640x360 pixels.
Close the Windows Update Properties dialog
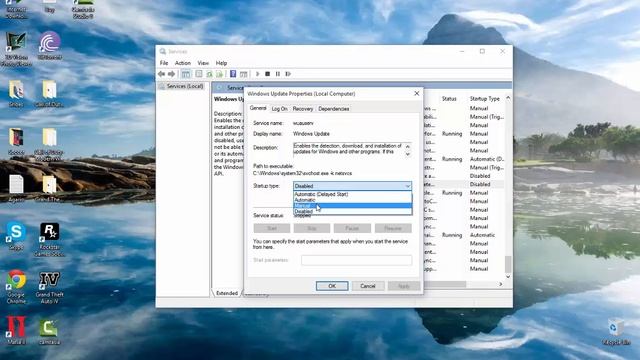(x=417, y=93)
